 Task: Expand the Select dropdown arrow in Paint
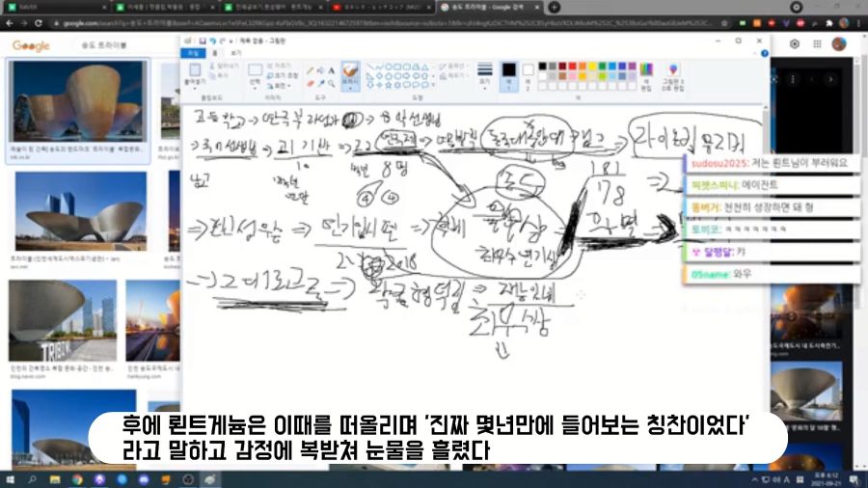click(255, 89)
